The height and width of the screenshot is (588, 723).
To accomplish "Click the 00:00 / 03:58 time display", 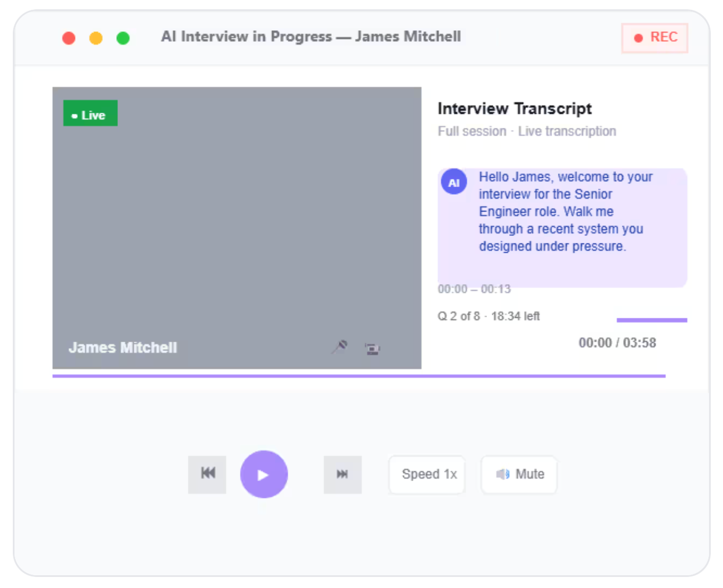I will 617,343.
